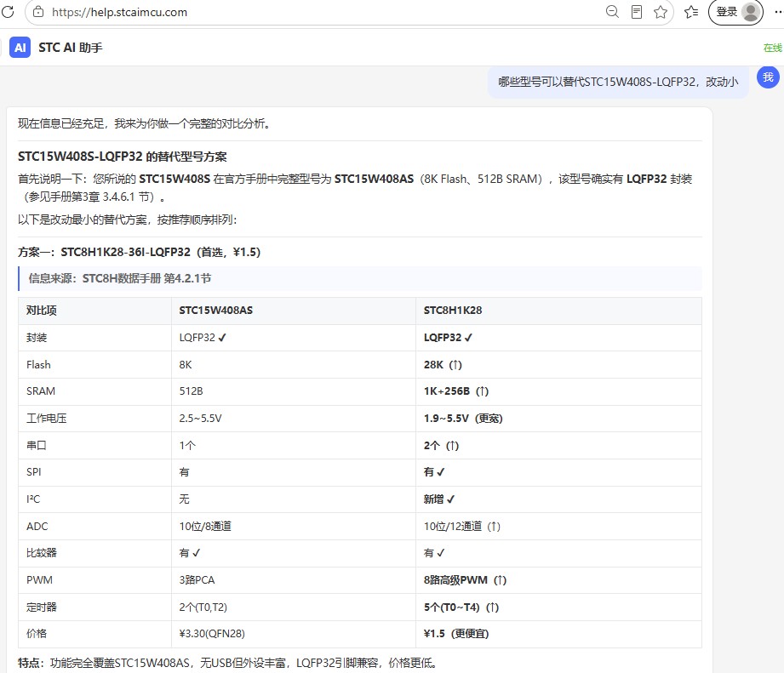The width and height of the screenshot is (784, 673).
Task: Click the 工作电压 row label
Action: (47, 419)
